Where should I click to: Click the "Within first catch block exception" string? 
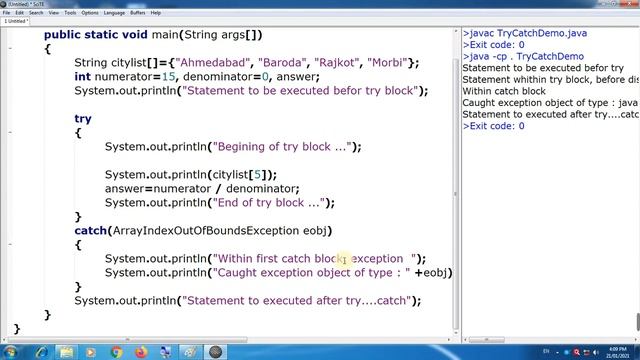(x=314, y=259)
